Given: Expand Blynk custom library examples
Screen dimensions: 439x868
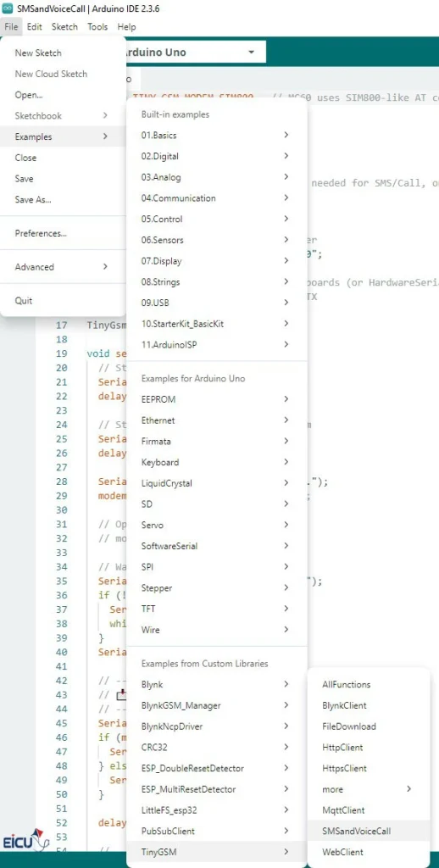Looking at the screenshot, I should 216,684.
